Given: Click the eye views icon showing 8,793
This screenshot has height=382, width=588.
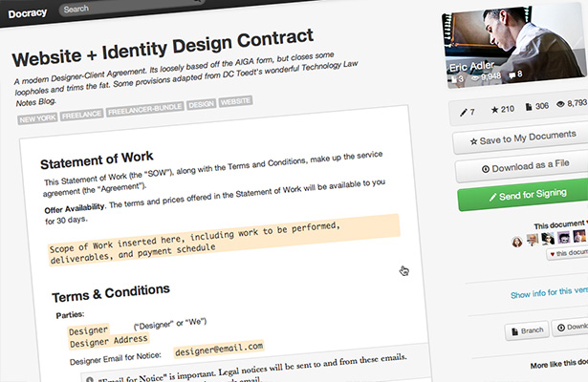Looking at the screenshot, I should point(560,104).
